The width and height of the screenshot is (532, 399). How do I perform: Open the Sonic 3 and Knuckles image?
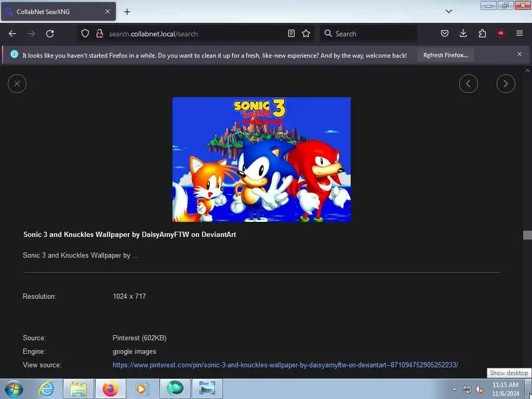coord(262,159)
